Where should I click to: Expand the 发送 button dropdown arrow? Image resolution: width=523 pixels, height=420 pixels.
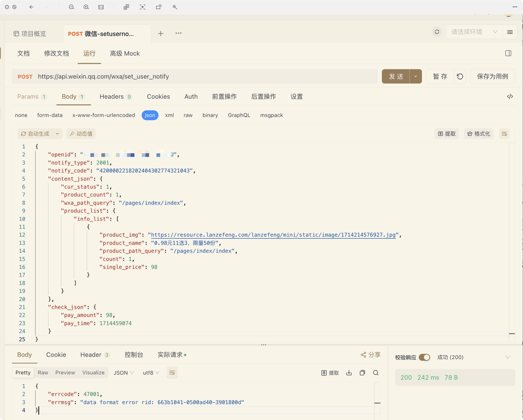[416, 76]
